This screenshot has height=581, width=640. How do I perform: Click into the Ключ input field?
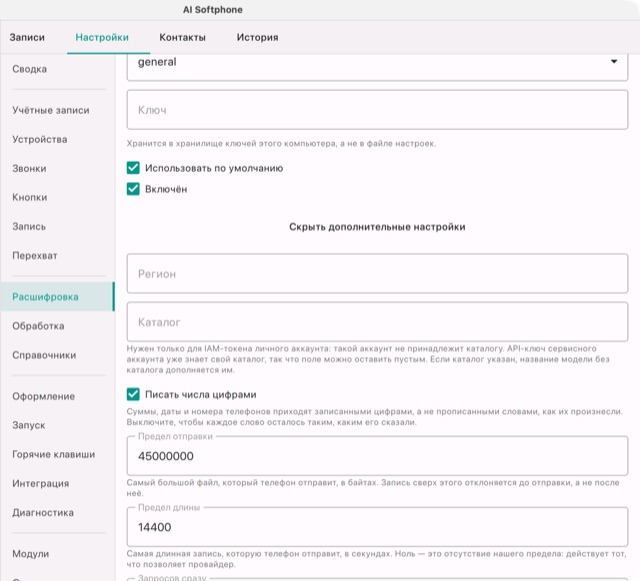pos(377,110)
